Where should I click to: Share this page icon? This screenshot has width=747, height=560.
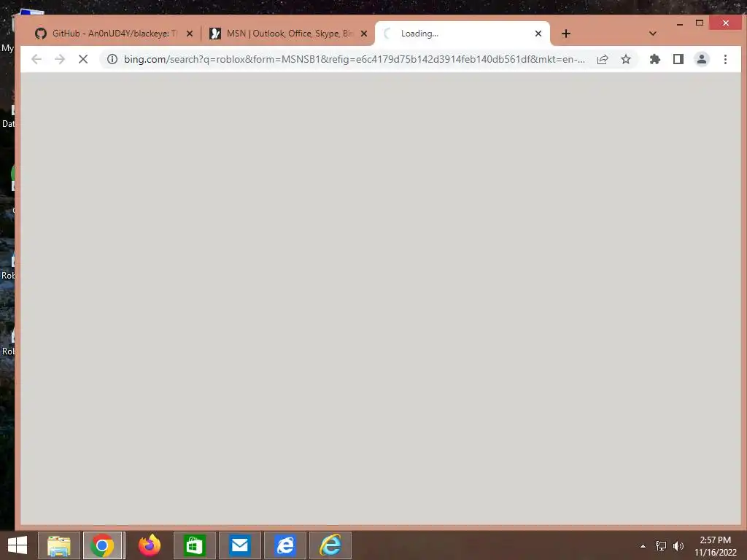pyautogui.click(x=603, y=59)
